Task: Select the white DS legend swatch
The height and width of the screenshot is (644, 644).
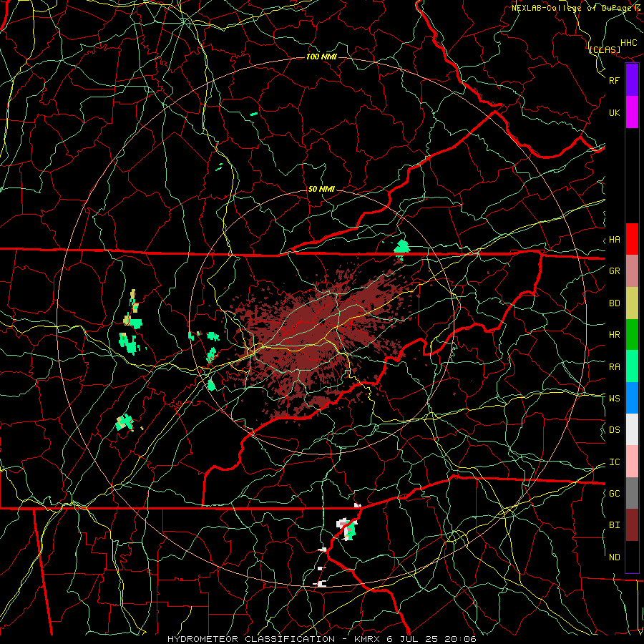Action: click(632, 429)
